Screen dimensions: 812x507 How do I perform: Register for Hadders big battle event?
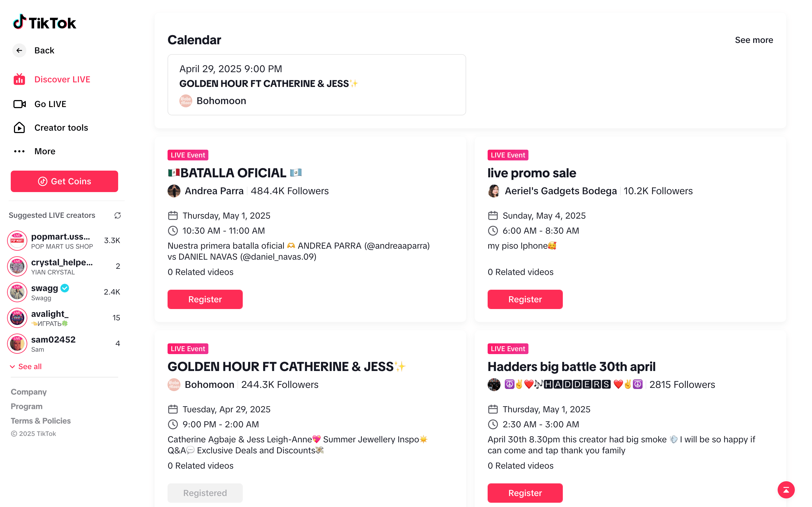[525, 493]
